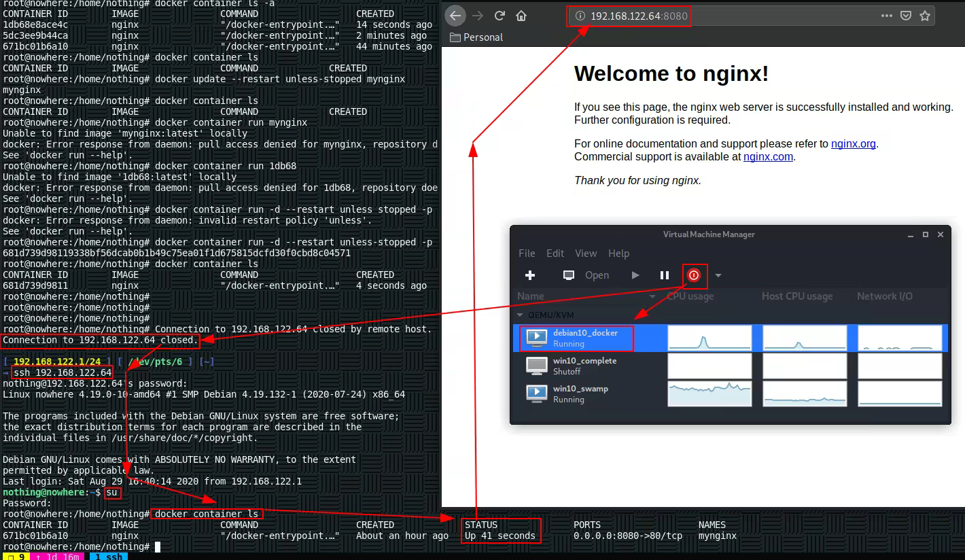Select the win10_swamp virtual machine
Viewport: 965px width, 560px height.
tap(731, 393)
